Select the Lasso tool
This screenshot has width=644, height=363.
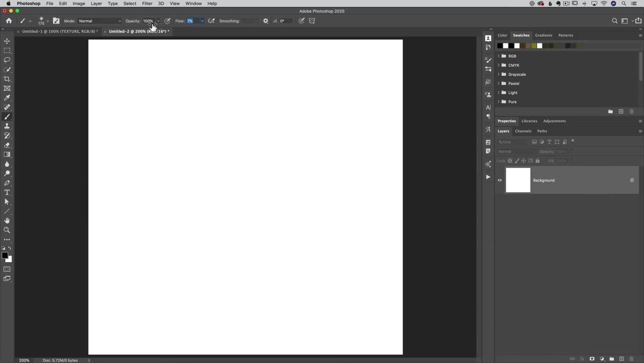[x=7, y=60]
